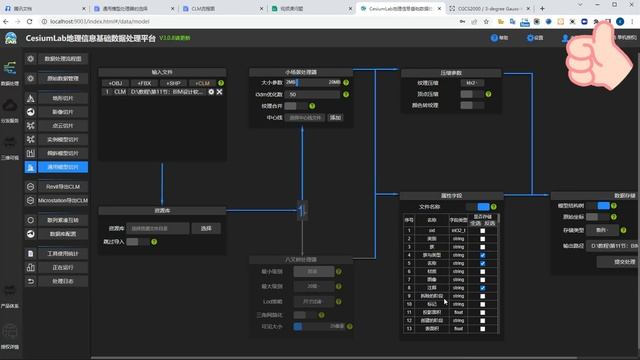
Task: Click the icon beside Revit export CLM
Action: tap(31, 187)
